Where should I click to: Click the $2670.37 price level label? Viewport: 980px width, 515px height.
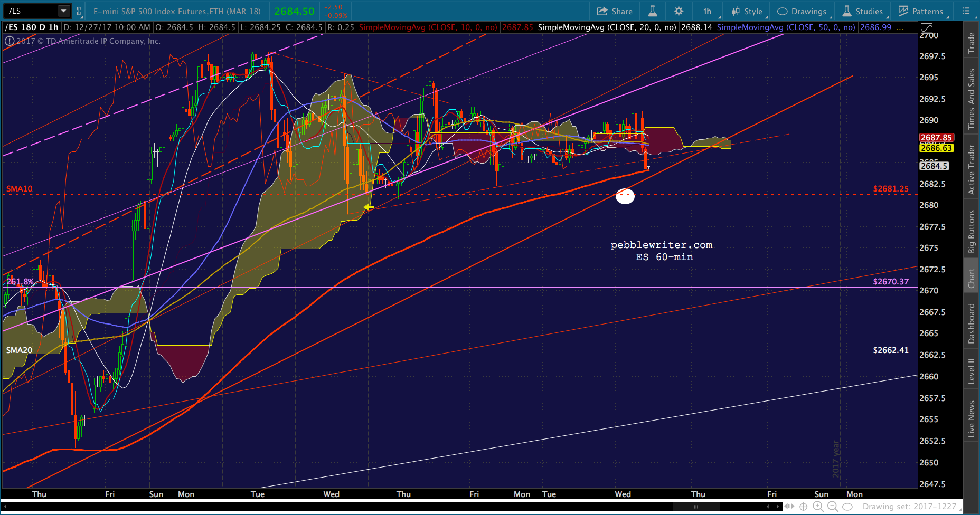point(891,281)
